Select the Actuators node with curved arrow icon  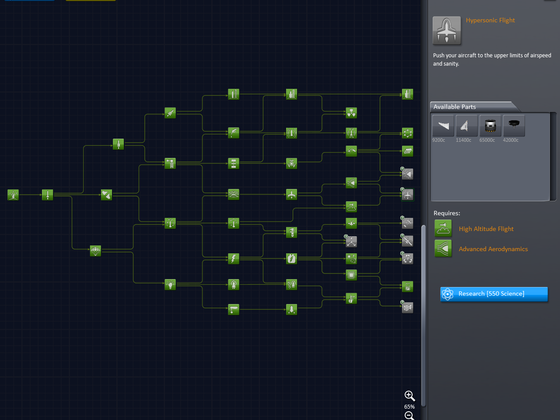(x=351, y=151)
